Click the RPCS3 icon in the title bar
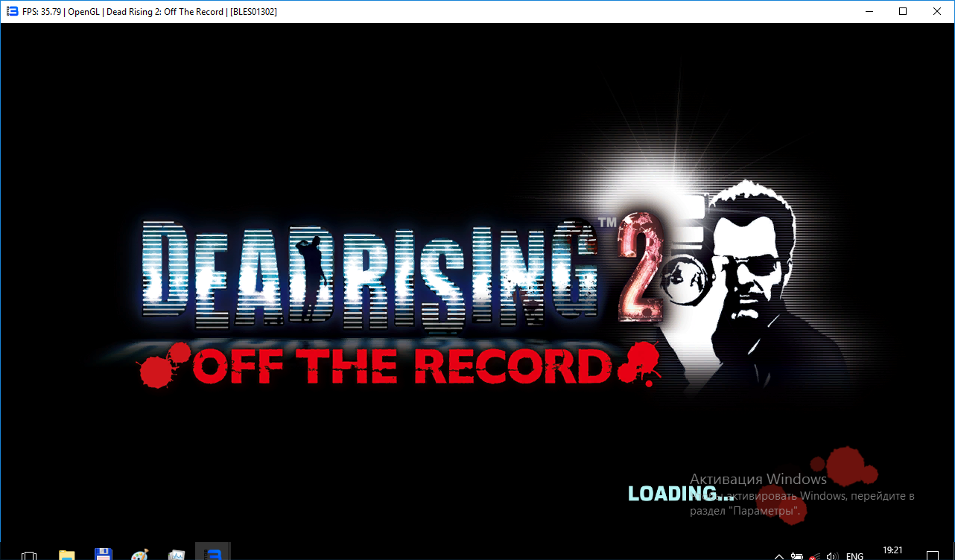The width and height of the screenshot is (955, 560). tap(12, 11)
